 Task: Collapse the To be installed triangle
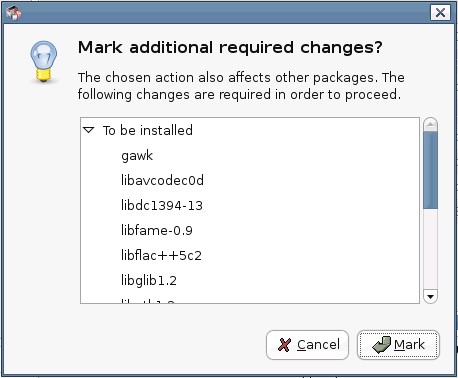tap(89, 130)
